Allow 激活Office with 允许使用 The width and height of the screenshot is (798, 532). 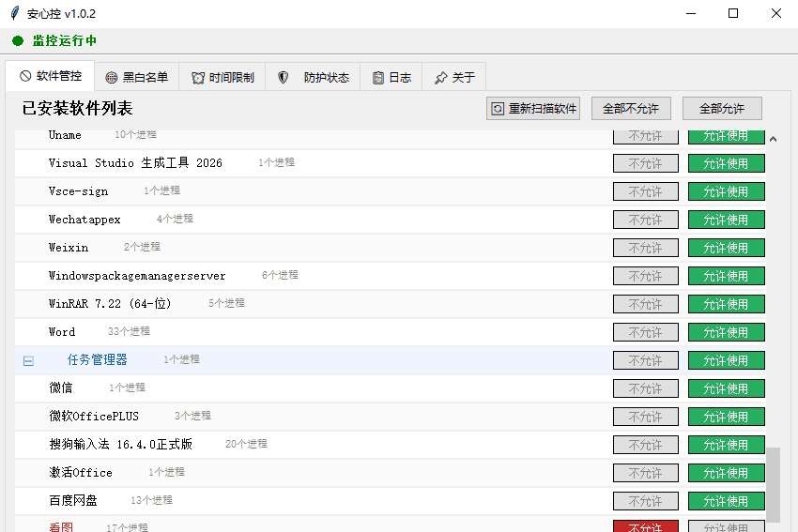pos(726,473)
